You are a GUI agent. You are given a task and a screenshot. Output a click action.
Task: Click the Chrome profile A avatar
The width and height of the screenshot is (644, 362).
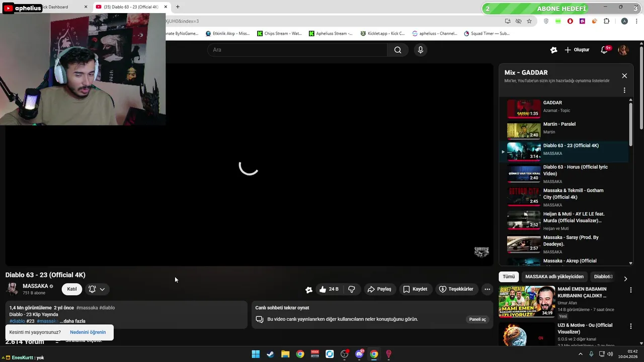point(624,21)
